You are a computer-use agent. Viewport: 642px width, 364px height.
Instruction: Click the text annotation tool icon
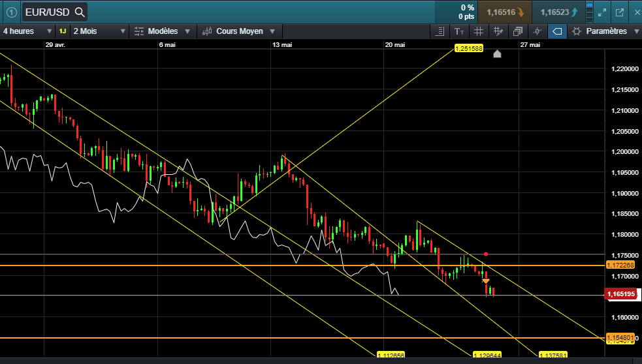[459, 31]
